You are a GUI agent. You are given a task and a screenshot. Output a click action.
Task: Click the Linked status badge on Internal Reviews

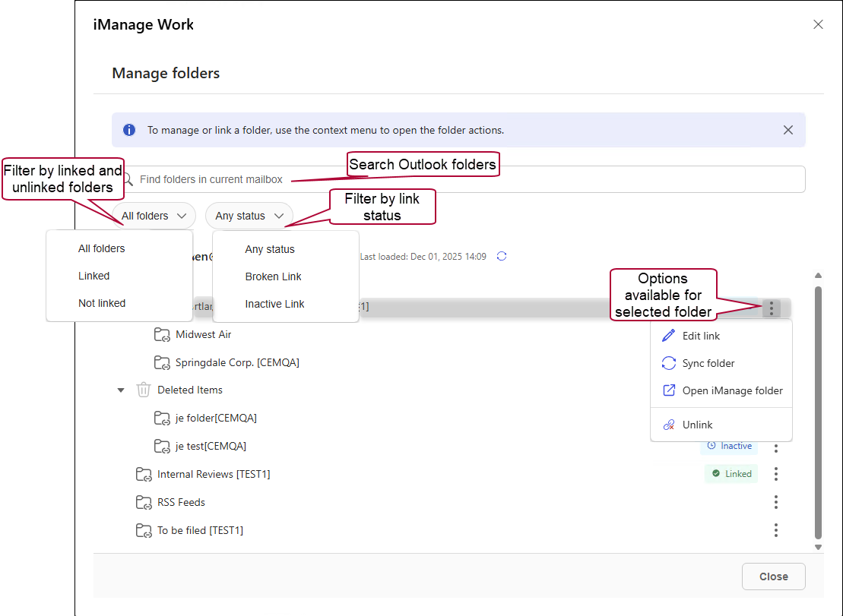[730, 473]
